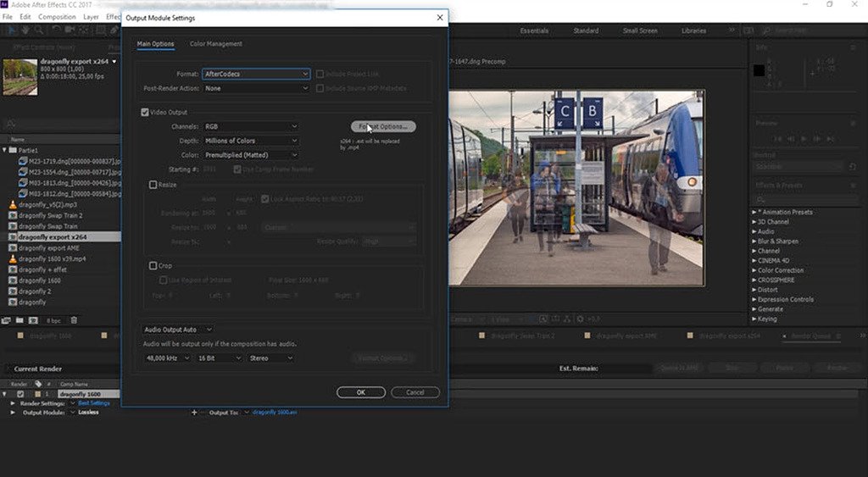This screenshot has height=477, width=868.
Task: Toggle Video Output checkbox
Action: [x=145, y=113]
